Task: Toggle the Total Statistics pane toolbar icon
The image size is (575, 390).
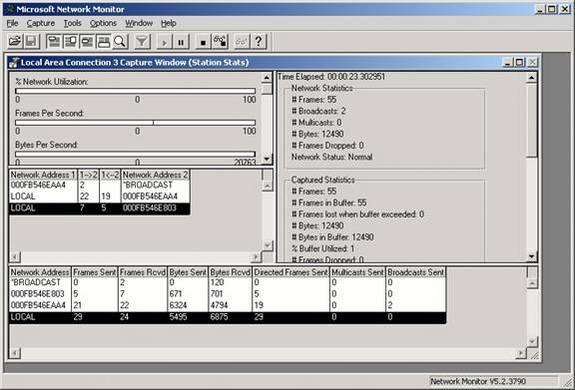Action: (70, 41)
